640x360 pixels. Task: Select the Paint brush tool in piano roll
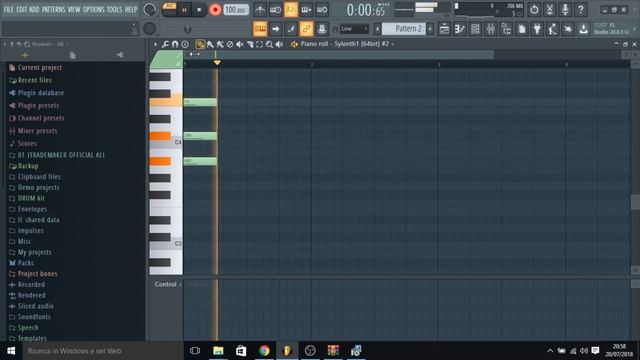pyautogui.click(x=210, y=44)
